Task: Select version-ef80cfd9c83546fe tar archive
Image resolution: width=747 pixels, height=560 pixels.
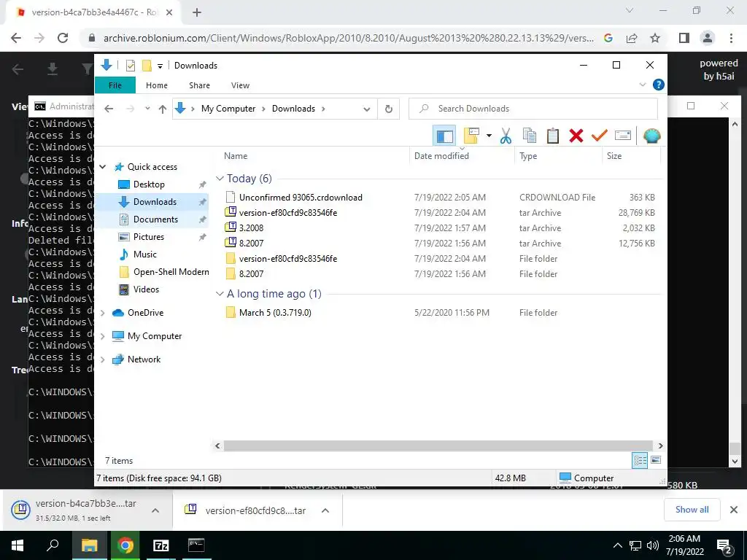Action: coord(287,213)
